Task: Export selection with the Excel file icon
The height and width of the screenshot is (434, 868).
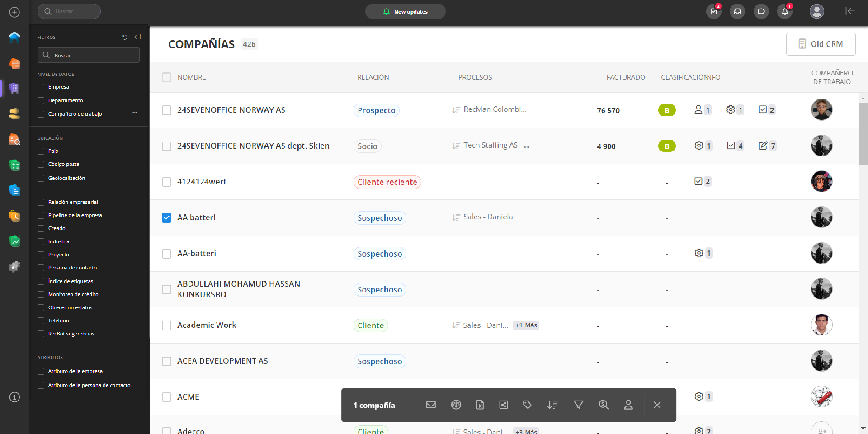Action: [x=480, y=405]
